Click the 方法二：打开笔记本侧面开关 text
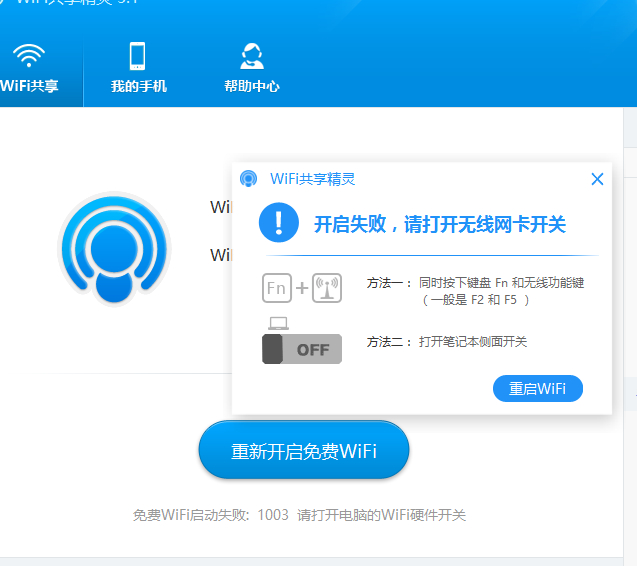This screenshot has width=637, height=566. coord(446,342)
